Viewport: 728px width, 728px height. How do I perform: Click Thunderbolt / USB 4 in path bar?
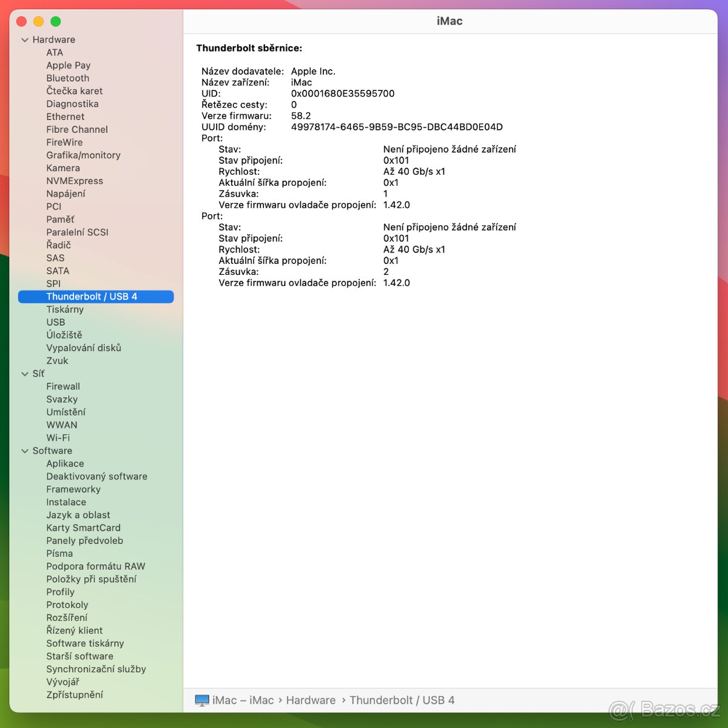click(x=402, y=700)
